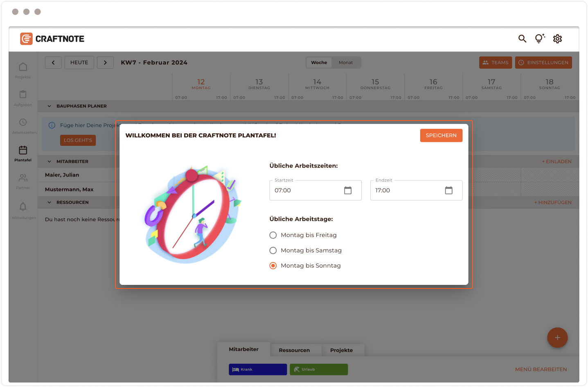Click the + Hinzufügen link
This screenshot has width=588, height=387.
coord(553,202)
